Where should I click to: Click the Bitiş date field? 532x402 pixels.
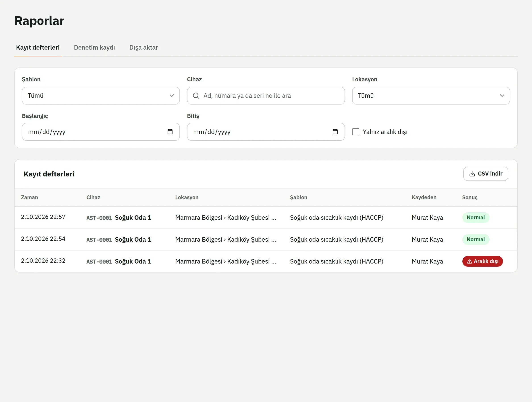point(266,132)
